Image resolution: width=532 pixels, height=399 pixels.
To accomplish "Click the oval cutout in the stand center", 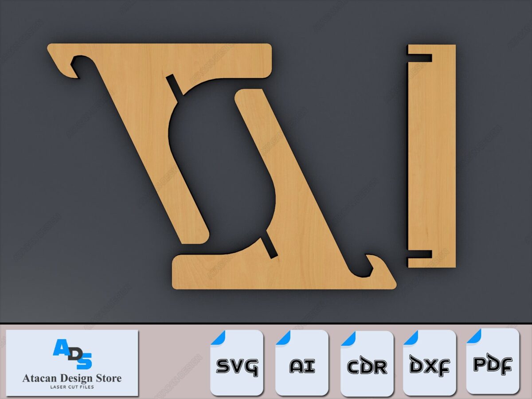I will (222, 168).
